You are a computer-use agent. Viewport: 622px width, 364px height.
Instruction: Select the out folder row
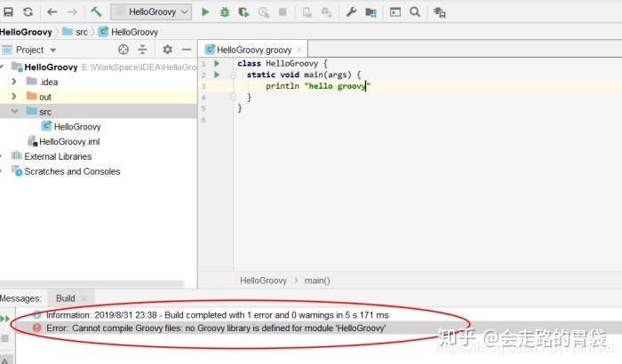(99, 97)
